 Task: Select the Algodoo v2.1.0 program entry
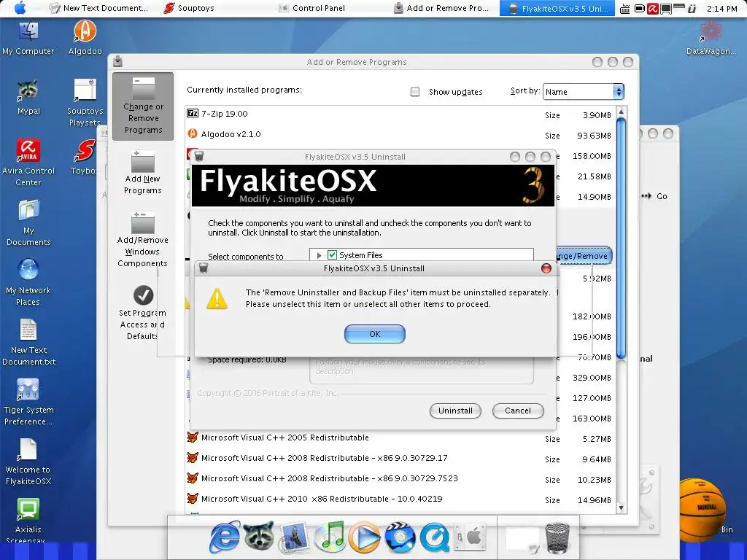click(x=400, y=134)
